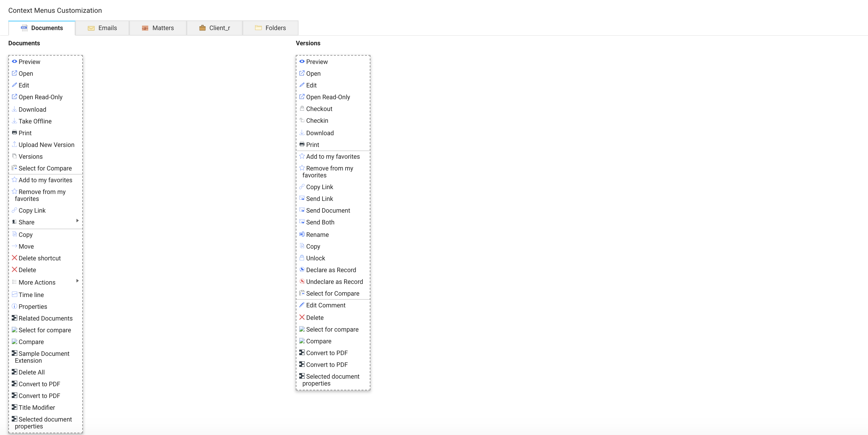868x435 pixels.
Task: Click the padlock icon next to Checkout
Action: pyautogui.click(x=302, y=108)
